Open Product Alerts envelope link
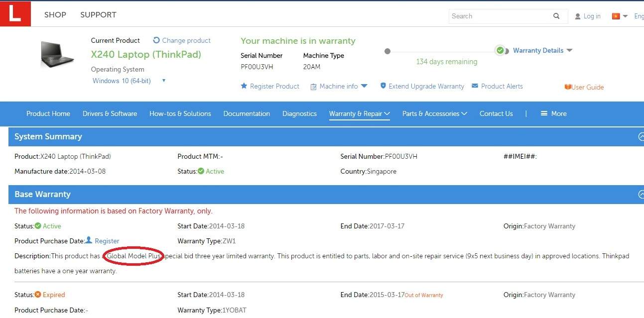Viewport: 644px width, 318px height. (497, 86)
